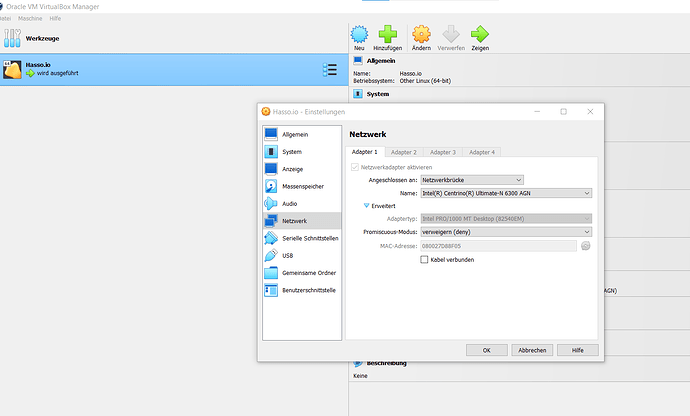Click System section icon in details pane
Image resolution: width=690 pixels, height=416 pixels.
tap(358, 94)
